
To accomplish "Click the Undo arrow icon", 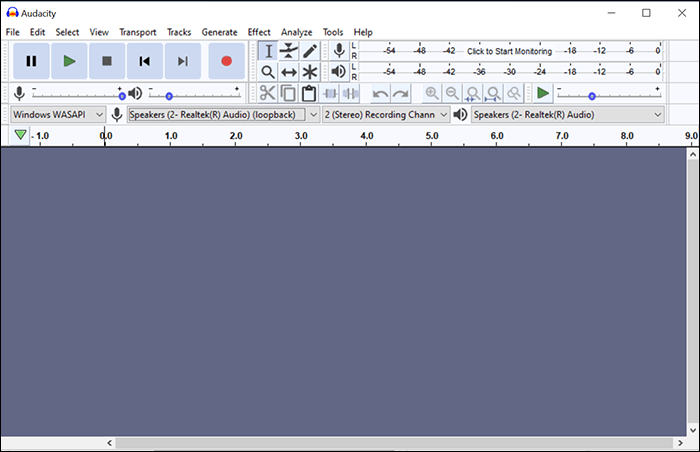I will click(x=380, y=93).
